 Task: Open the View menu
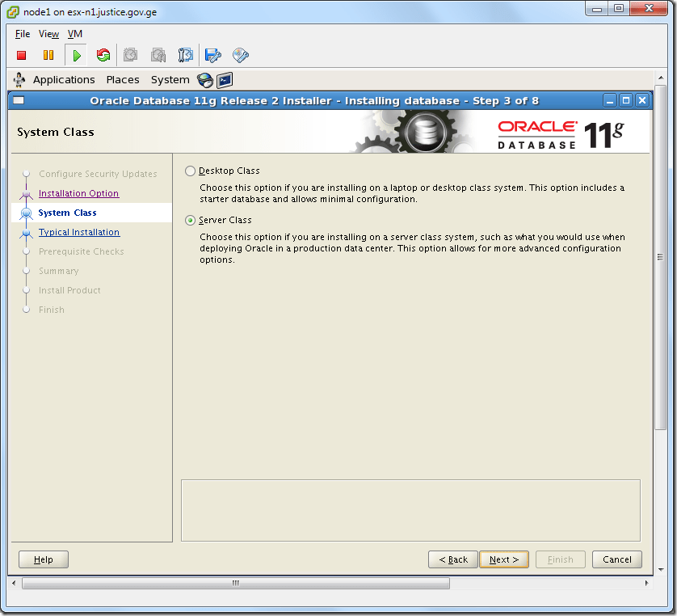click(x=48, y=34)
